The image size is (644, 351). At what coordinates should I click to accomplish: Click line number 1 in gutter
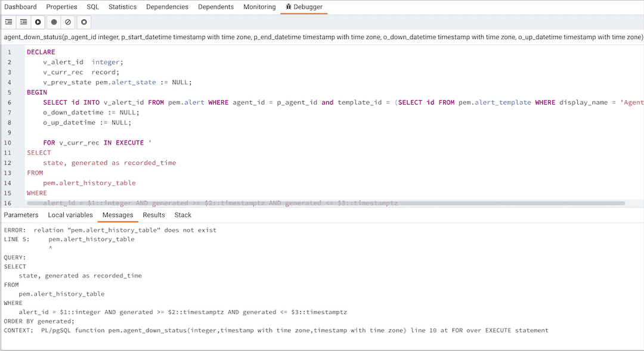click(10, 52)
